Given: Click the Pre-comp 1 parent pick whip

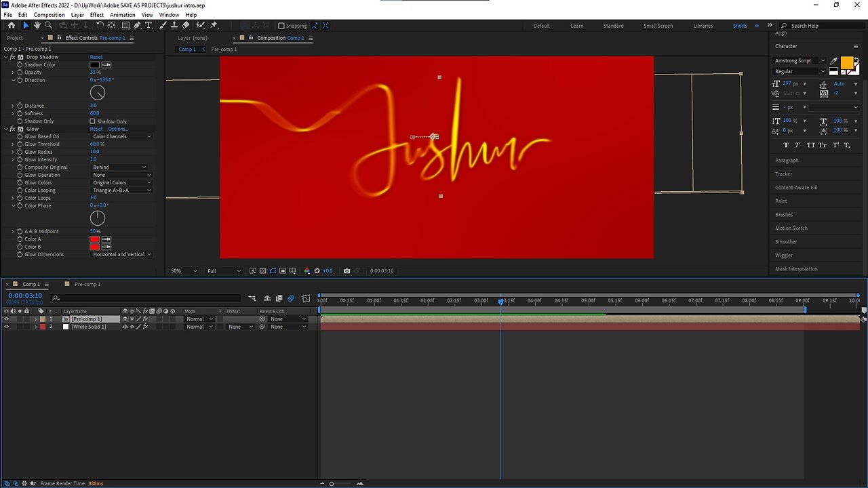Looking at the screenshot, I should [262, 319].
